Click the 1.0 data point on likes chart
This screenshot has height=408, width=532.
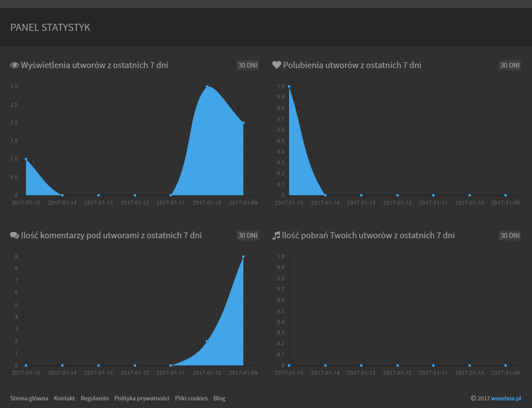(289, 86)
